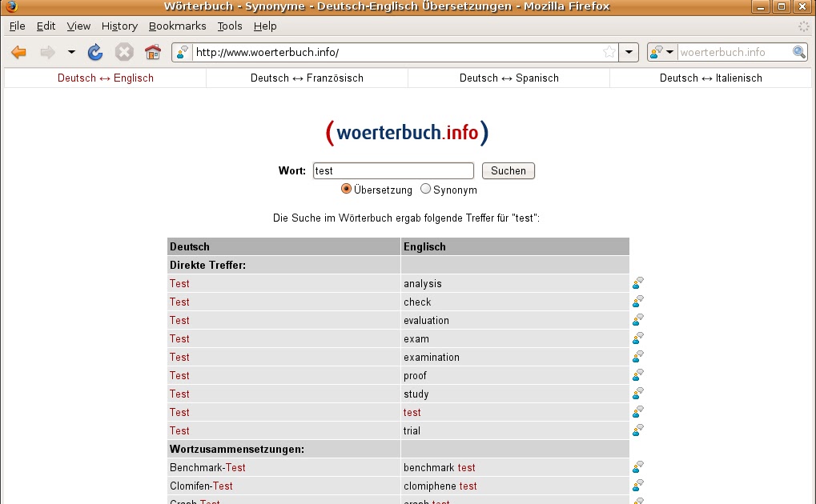Image resolution: width=816 pixels, height=504 pixels.
Task: Click the red English 'test' link
Action: (x=412, y=413)
